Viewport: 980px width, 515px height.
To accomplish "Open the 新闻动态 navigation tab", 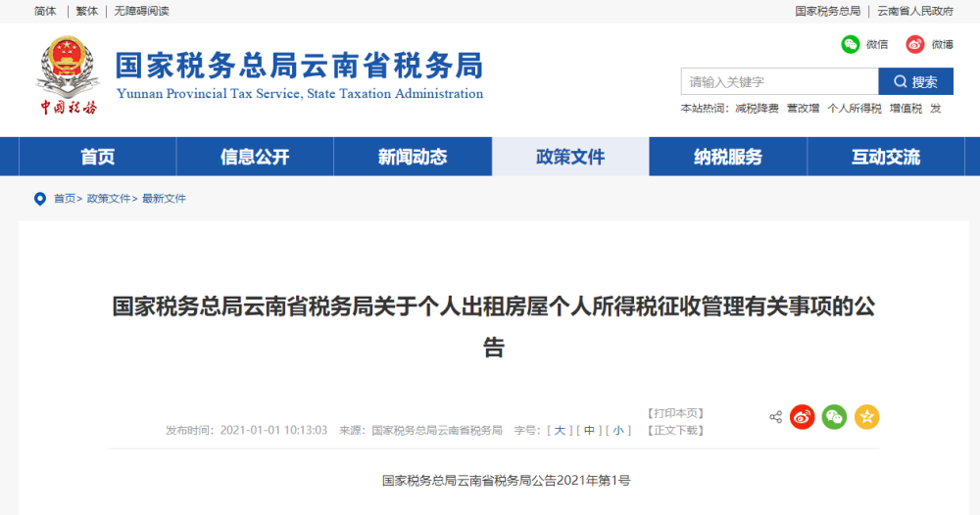I will (413, 157).
